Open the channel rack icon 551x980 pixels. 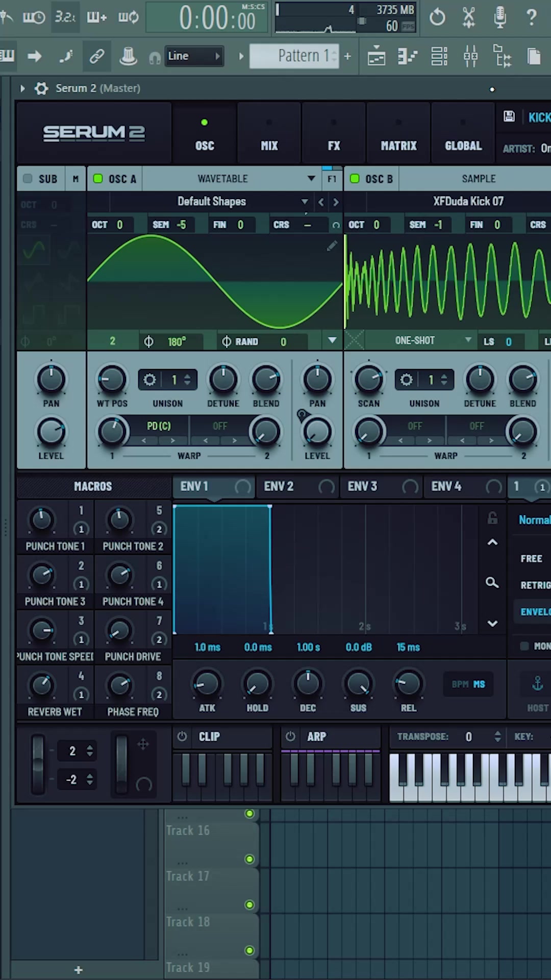click(439, 56)
